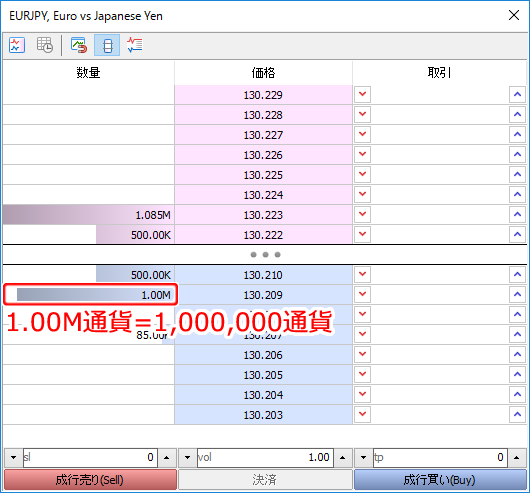Select the 500.00K volume at 130.210

coord(89,275)
